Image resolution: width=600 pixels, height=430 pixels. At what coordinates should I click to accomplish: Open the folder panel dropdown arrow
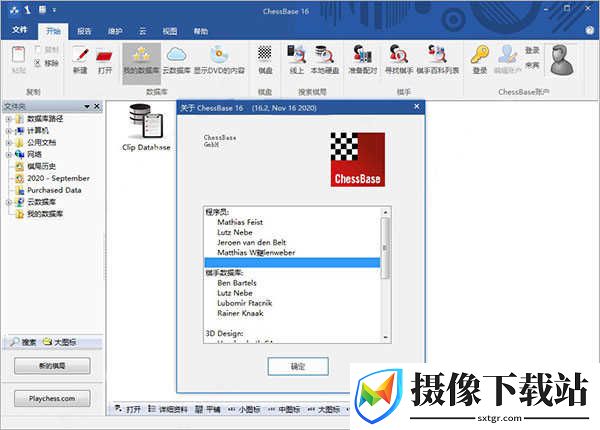coord(87,106)
